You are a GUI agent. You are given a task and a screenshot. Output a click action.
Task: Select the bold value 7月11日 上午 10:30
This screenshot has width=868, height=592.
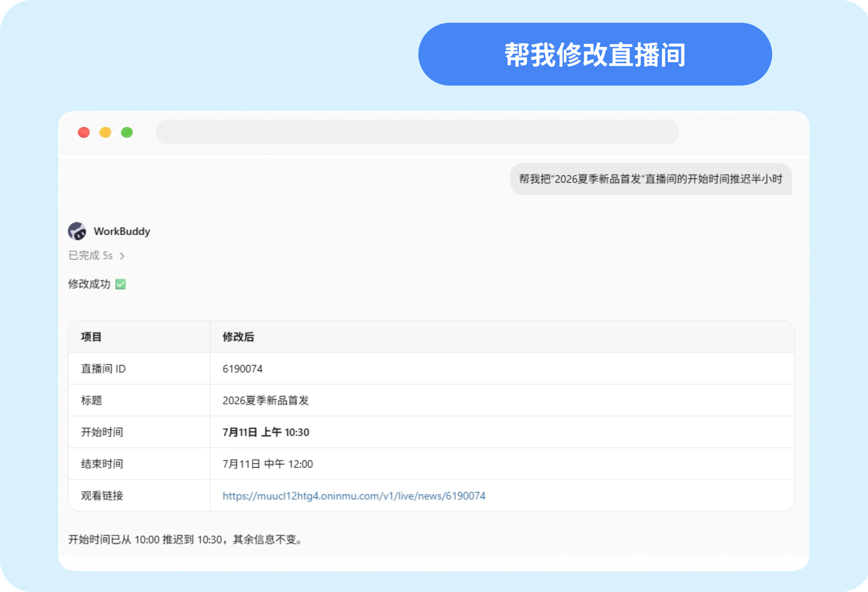[x=266, y=432]
